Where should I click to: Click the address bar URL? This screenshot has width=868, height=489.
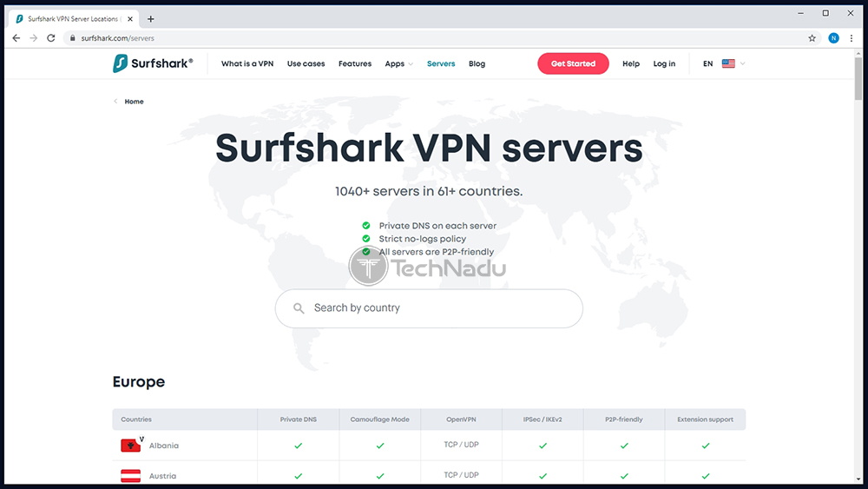pyautogui.click(x=117, y=38)
